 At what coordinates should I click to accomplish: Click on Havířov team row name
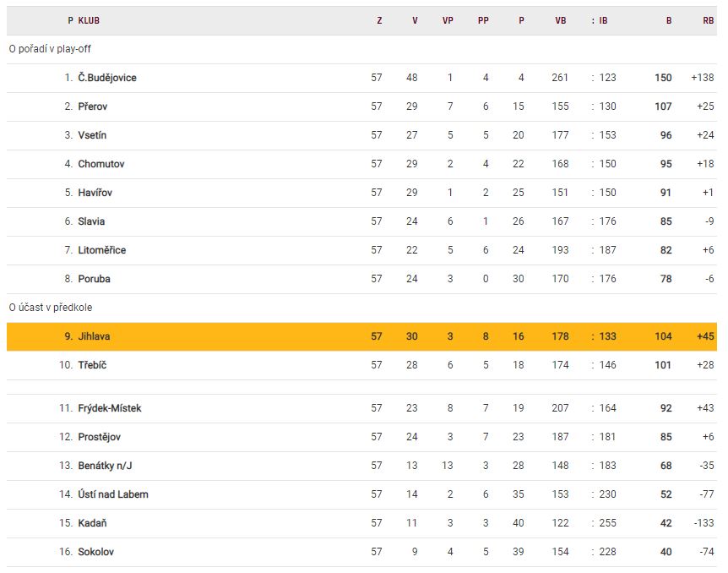pos(95,193)
